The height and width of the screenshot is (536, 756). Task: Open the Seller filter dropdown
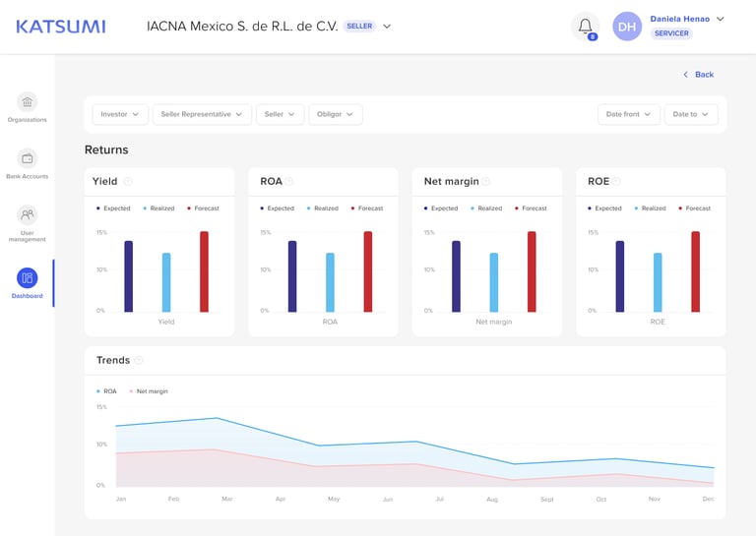281,114
